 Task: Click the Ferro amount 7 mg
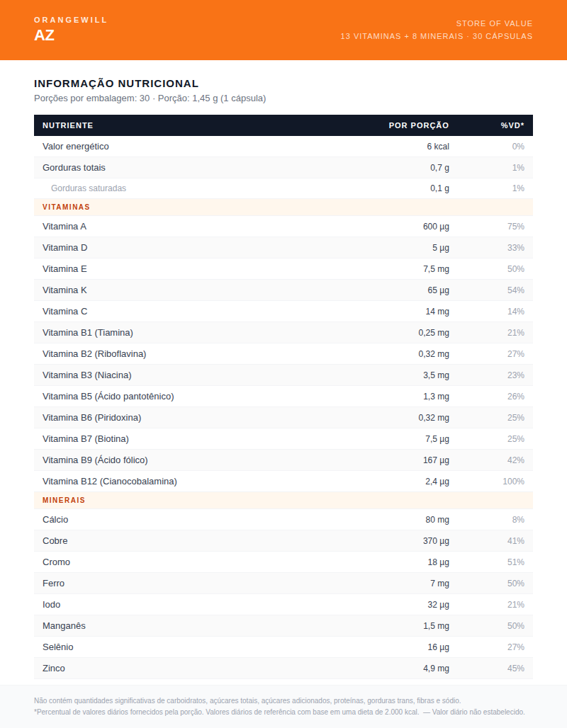439,584
